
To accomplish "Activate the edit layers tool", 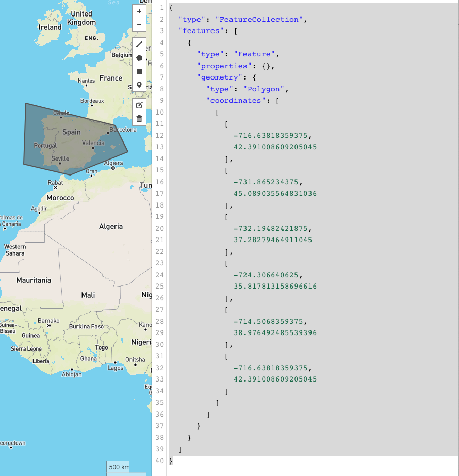I will coord(139,105).
